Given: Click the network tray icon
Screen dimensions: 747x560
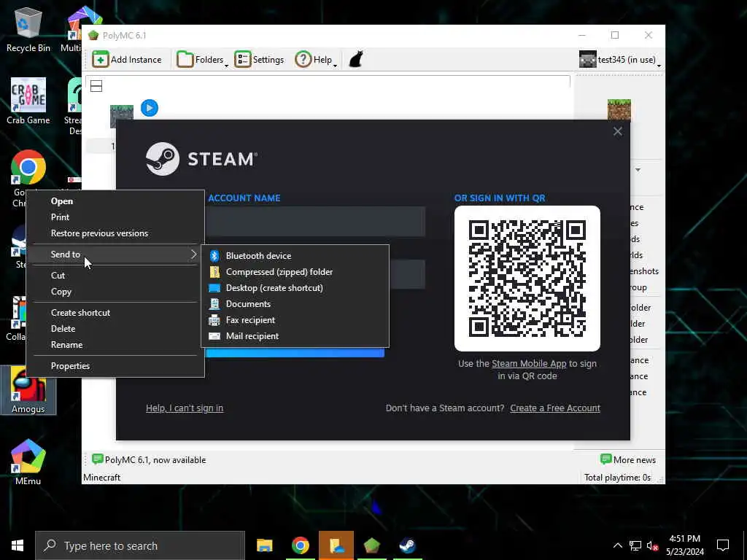Looking at the screenshot, I should (x=635, y=545).
